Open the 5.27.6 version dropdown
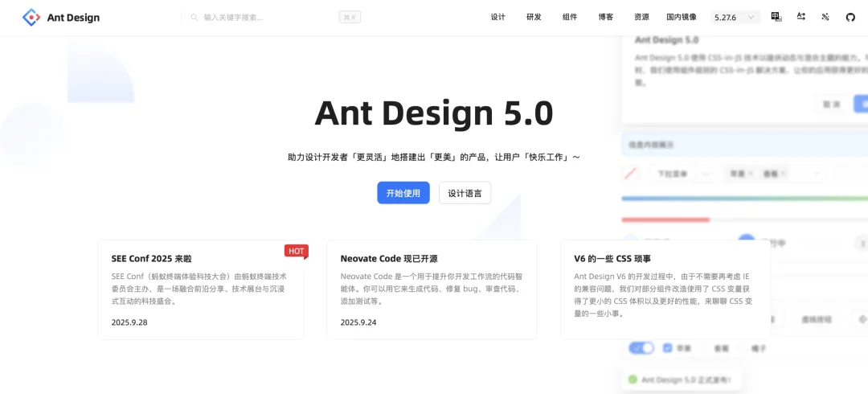The width and height of the screenshot is (868, 394). [735, 17]
